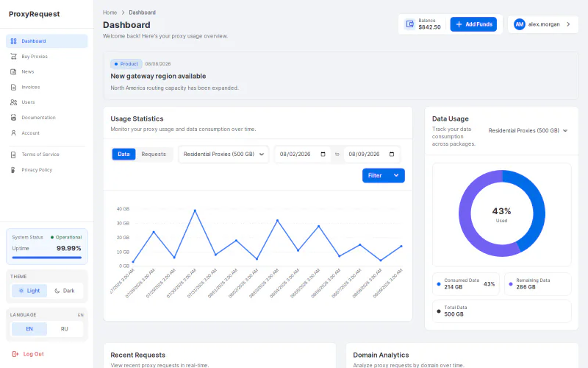Click the Total Data 500 GB card

(502, 311)
